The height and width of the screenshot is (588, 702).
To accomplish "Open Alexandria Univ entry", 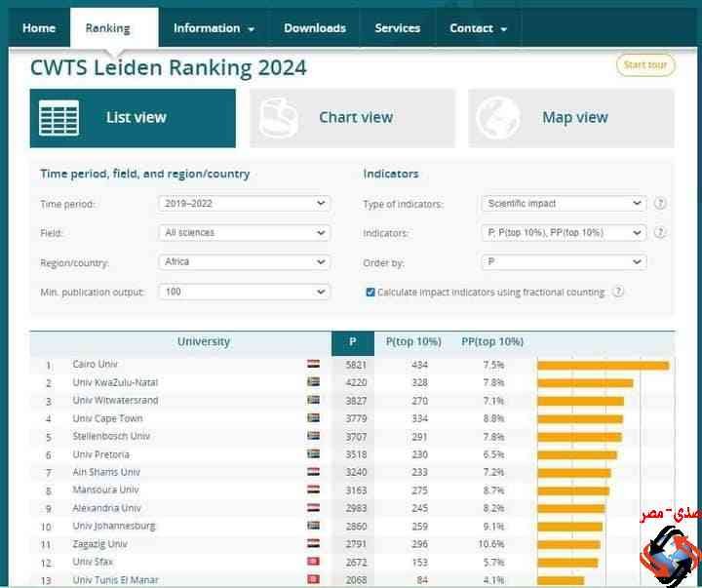I will [106, 508].
